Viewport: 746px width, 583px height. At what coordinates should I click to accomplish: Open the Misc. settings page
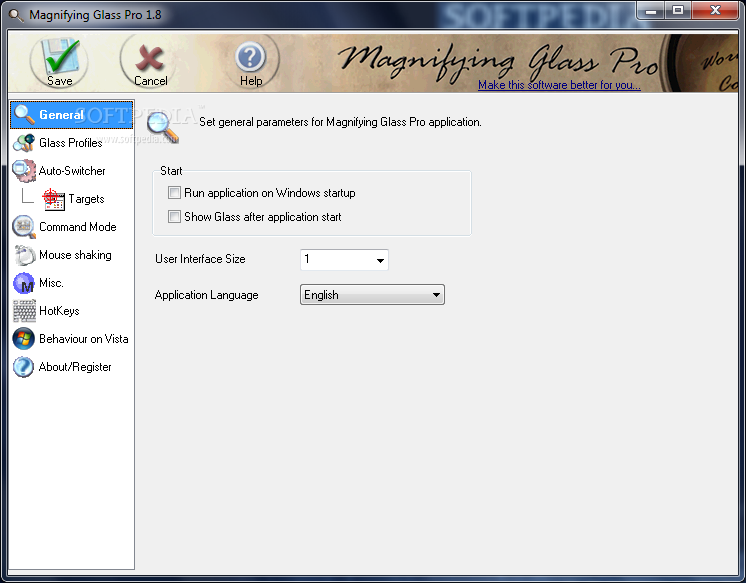point(51,283)
